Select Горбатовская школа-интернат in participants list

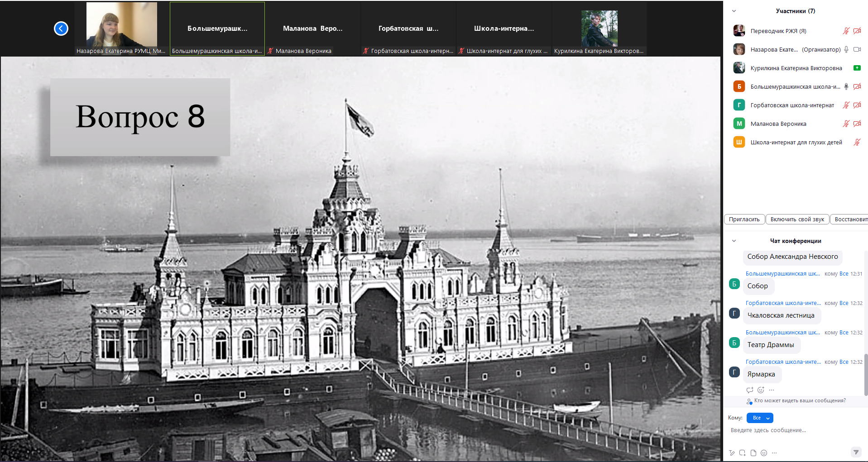(792, 105)
